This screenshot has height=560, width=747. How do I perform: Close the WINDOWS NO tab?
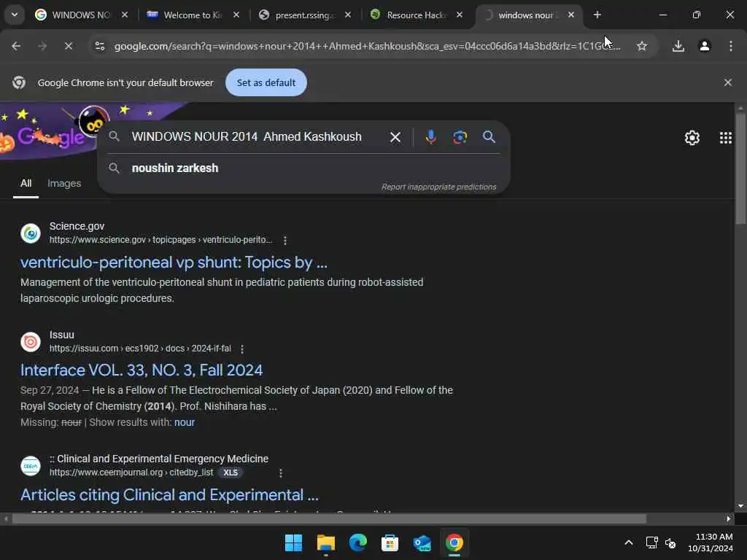[x=124, y=15]
